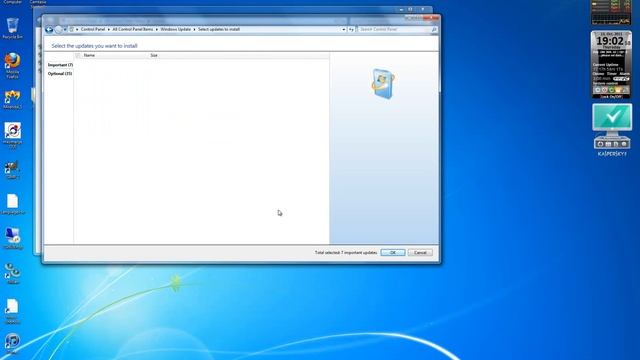Click the CPU meter gadget at top
The height and width of the screenshot is (360, 640).
611,12
